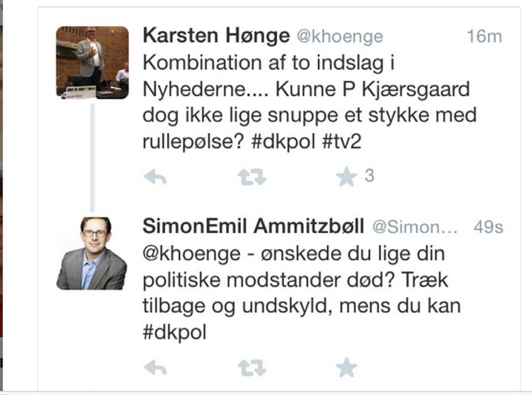The height and width of the screenshot is (395, 532).
Task: Reply to Karsten Hønge's tweet
Action: coord(155,177)
